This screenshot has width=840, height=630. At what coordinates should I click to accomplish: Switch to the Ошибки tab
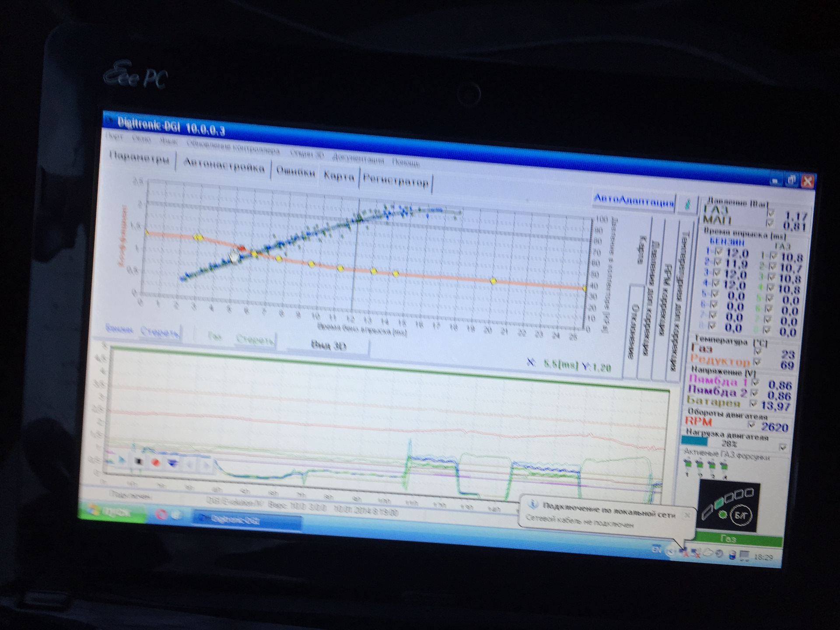(x=295, y=172)
